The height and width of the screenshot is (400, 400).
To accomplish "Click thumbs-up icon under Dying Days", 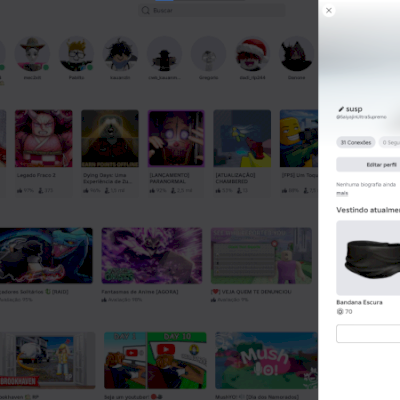I will point(86,190).
